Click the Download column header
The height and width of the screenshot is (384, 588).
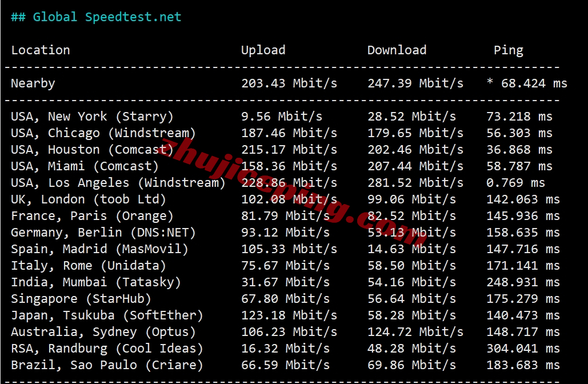[x=397, y=50]
